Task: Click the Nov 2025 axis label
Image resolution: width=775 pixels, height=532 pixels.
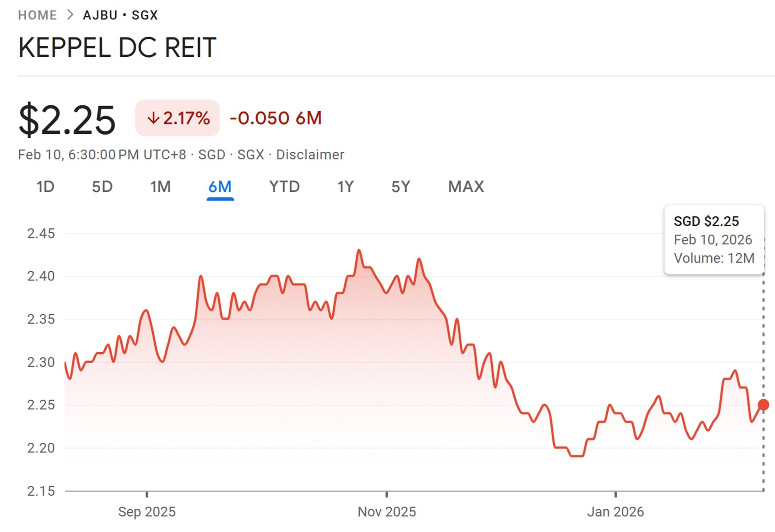Action: pyautogui.click(x=387, y=512)
